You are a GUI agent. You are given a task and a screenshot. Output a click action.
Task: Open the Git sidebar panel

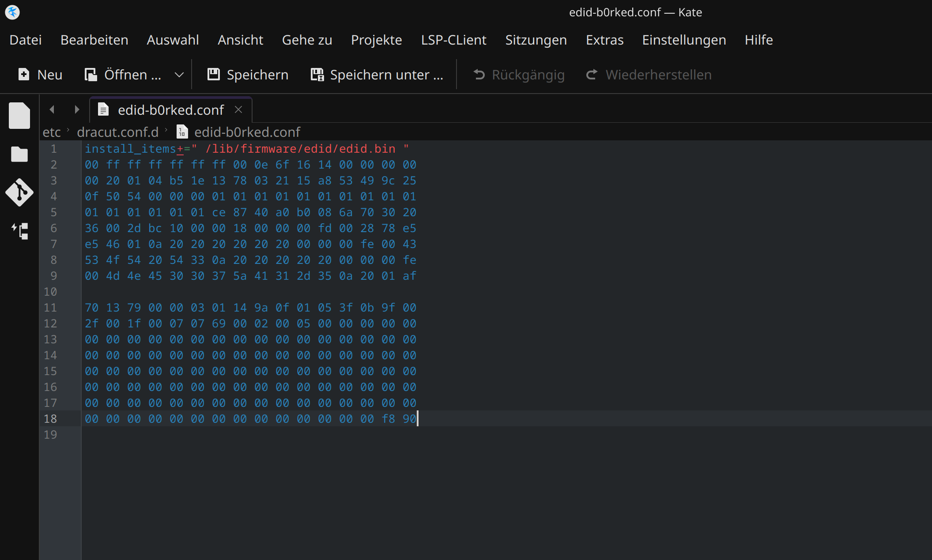click(19, 192)
